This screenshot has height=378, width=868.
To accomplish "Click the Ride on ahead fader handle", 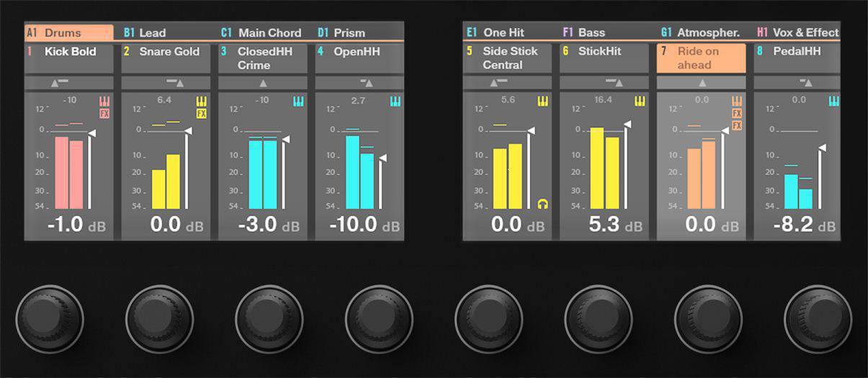I will 725,131.
